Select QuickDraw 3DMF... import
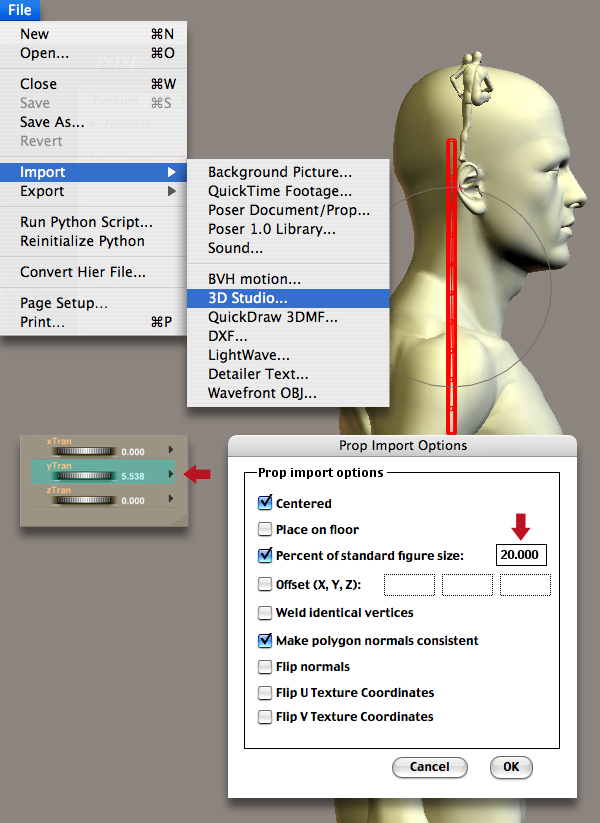Screen dimensions: 600x823 tap(288, 317)
